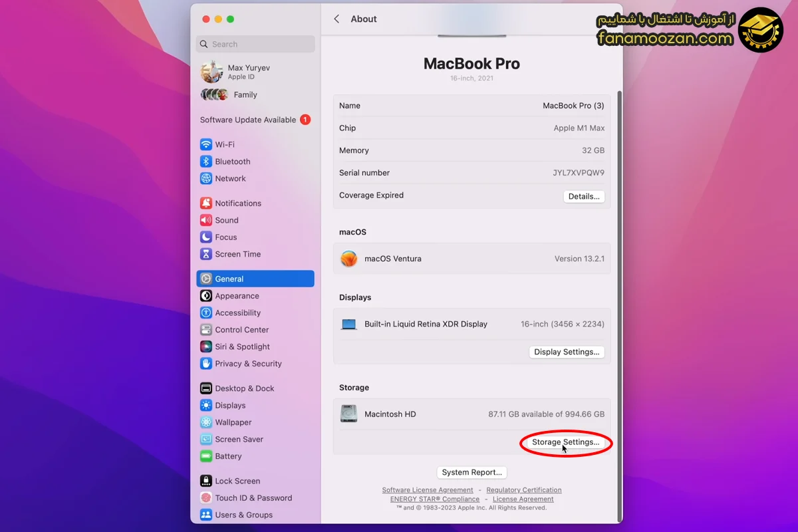
Task: Click the Version 13.2.1 text
Action: 579,259
